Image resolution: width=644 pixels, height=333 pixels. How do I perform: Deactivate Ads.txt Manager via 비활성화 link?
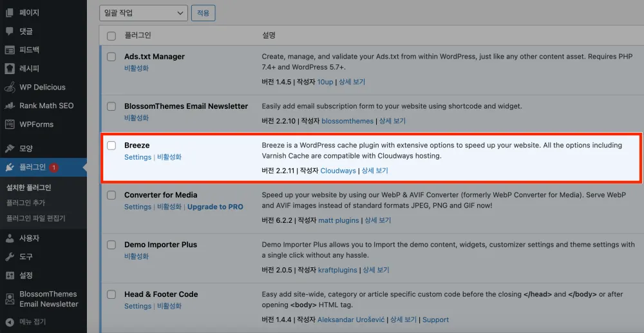click(x=137, y=68)
